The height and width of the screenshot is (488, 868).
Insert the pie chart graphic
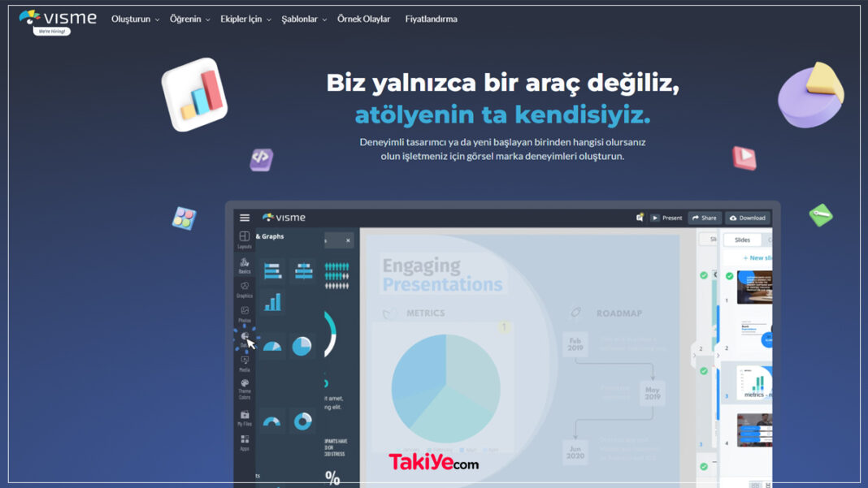302,347
